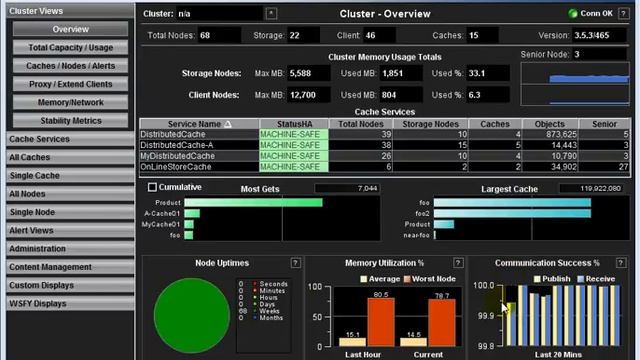Click the Senior Node value field
The width and height of the screenshot is (640, 360).
[599, 54]
